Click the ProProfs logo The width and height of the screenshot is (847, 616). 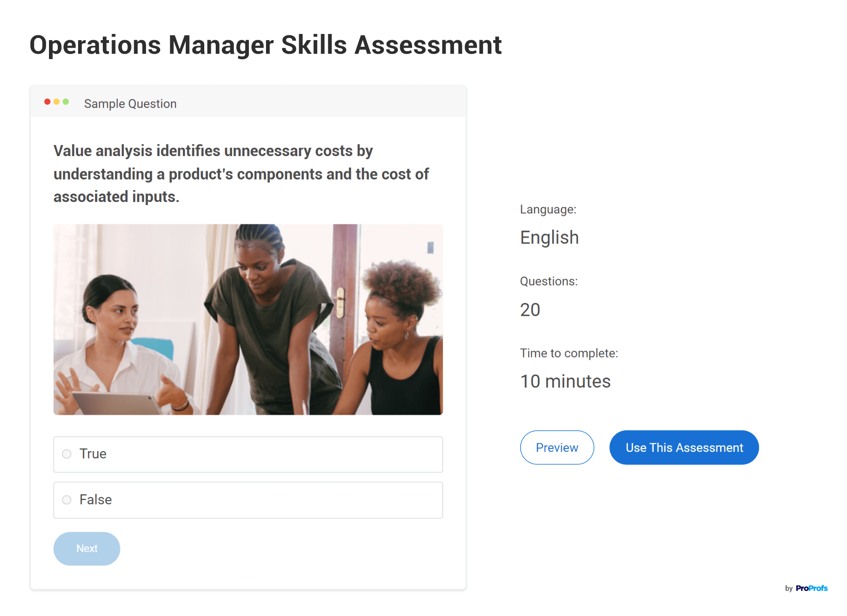point(811,588)
